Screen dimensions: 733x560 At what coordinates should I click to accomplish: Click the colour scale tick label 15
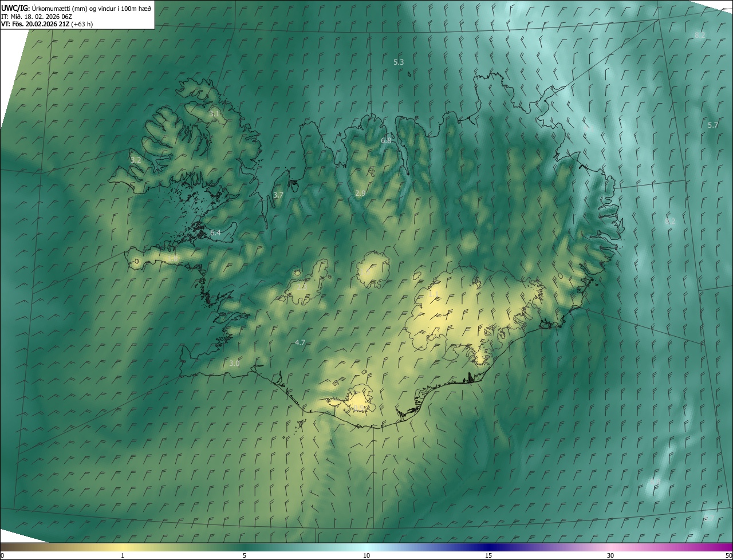488,555
